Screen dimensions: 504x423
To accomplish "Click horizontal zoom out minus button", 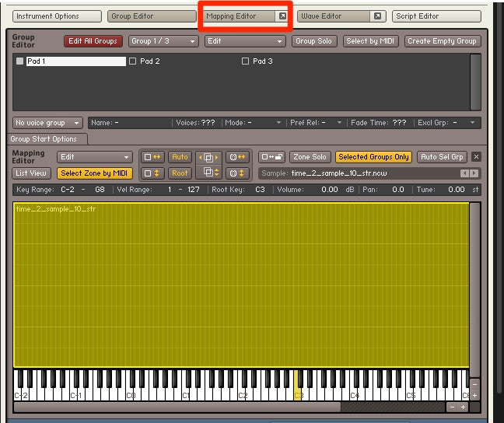I will point(453,407).
